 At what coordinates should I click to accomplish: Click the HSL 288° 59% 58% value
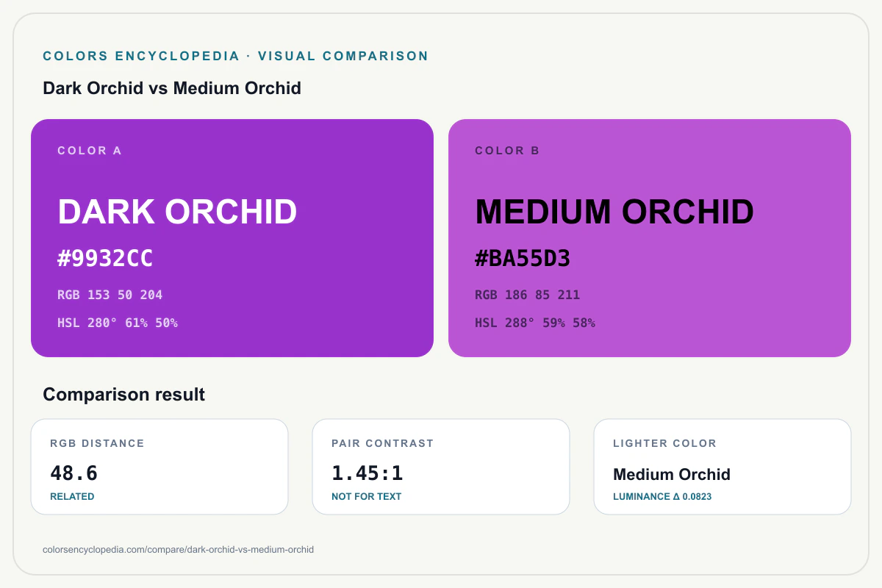pyautogui.click(x=535, y=323)
